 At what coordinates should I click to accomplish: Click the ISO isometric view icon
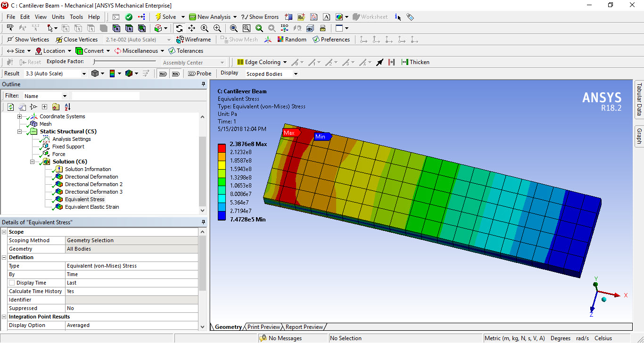pos(284,28)
